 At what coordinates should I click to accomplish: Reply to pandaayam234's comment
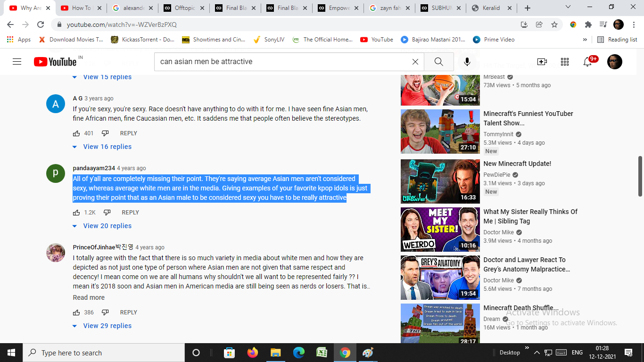[130, 213]
